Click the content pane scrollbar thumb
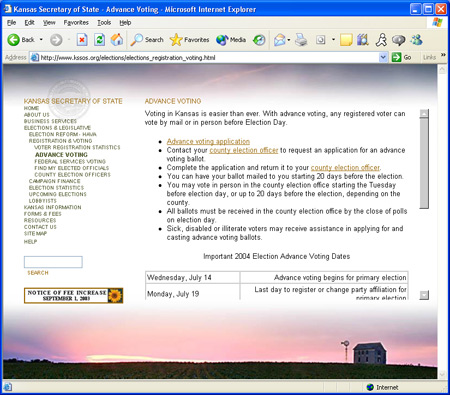Viewport: 450px width, 395px height. click(424, 163)
